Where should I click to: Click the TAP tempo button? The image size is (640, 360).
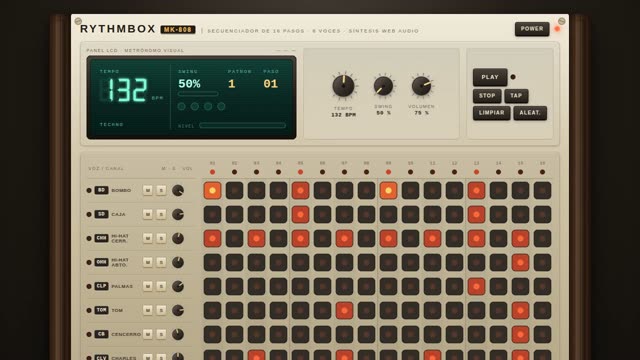(x=516, y=96)
